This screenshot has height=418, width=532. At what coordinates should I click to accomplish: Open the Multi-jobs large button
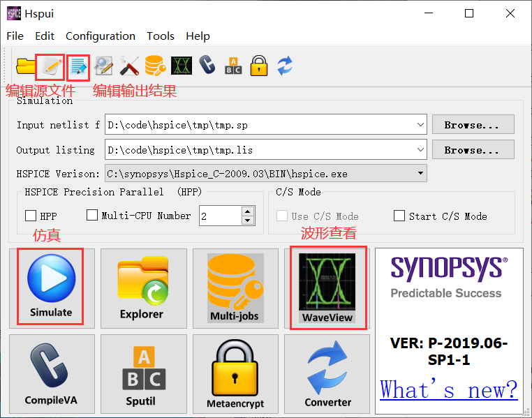click(x=235, y=288)
